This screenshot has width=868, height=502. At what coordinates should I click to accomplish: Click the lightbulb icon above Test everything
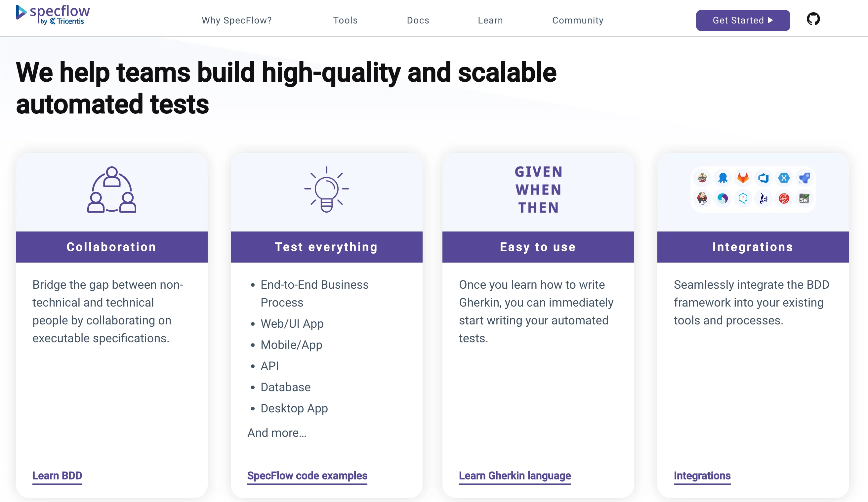(326, 189)
